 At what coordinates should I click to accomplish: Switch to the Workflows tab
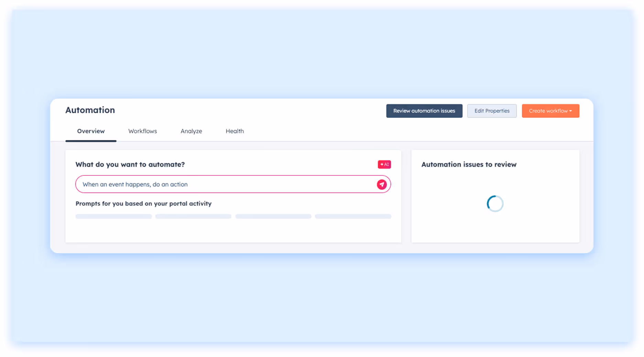pos(142,131)
